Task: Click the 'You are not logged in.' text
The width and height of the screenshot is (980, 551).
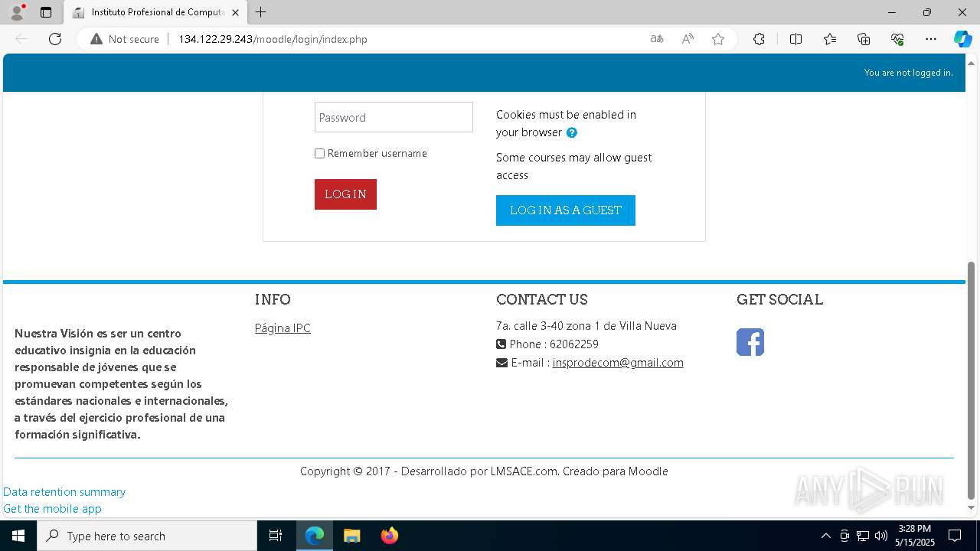Action: [909, 73]
